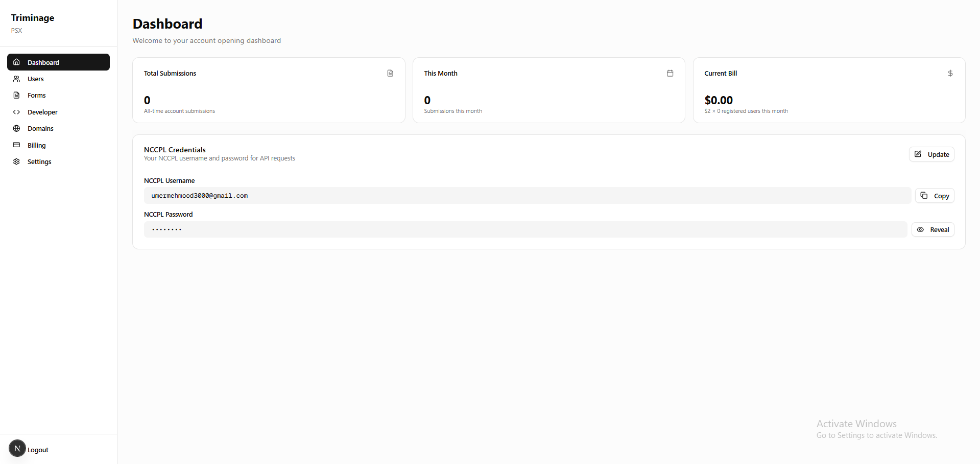The height and width of the screenshot is (464, 980).
Task: Open Settings via the gear icon
Action: point(16,161)
